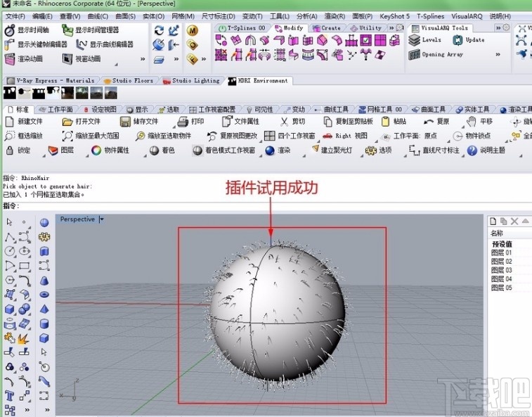Click the 锁定 lock icon

click(10, 150)
